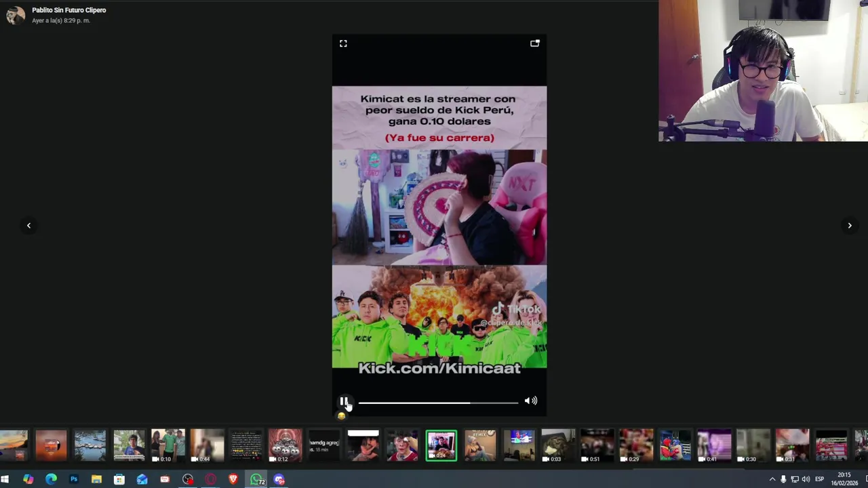Switch the ESP input language indicator

point(819,479)
